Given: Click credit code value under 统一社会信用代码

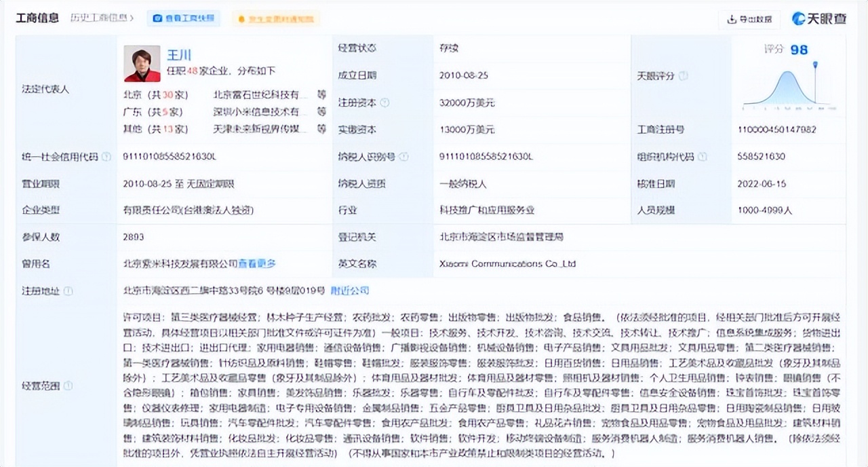Looking at the screenshot, I should pos(170,157).
